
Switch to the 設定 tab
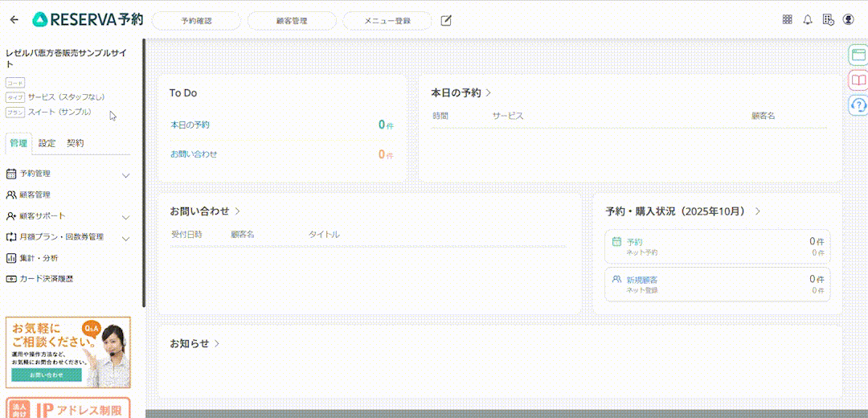coord(47,143)
